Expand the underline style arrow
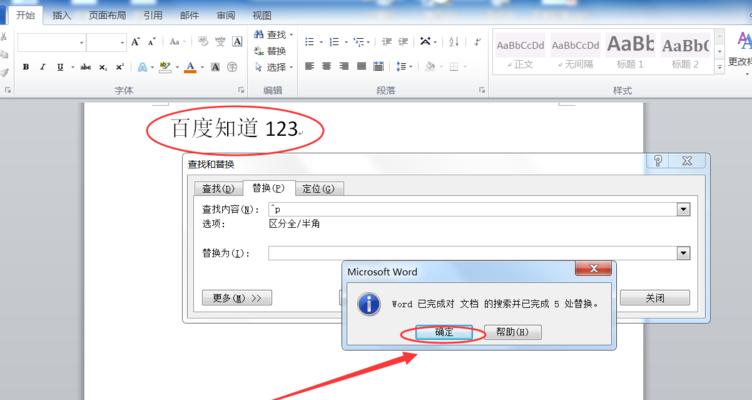 click(x=72, y=67)
